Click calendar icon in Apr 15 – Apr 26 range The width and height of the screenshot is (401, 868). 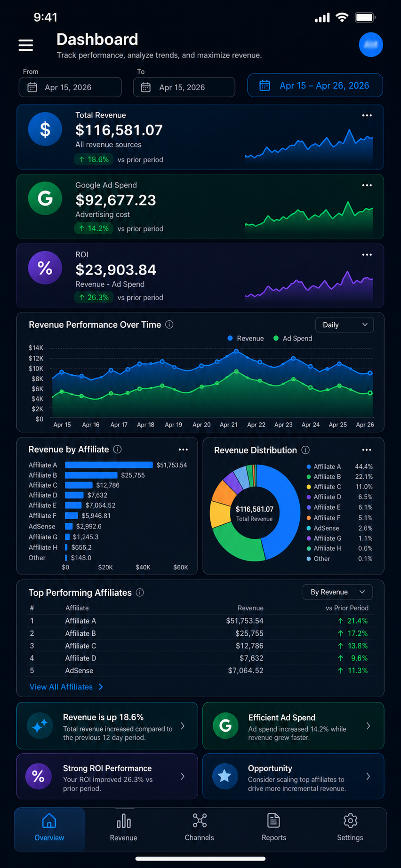coord(265,86)
